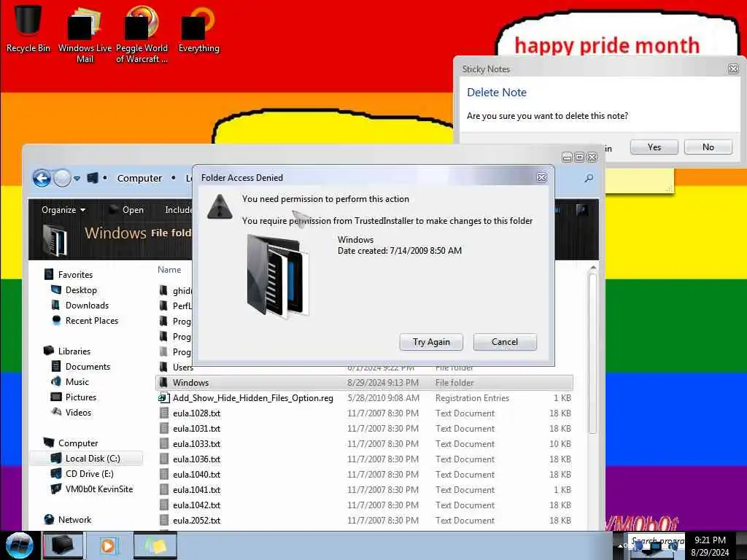Click the Explorer search magnifier icon
Image resolution: width=747 pixels, height=560 pixels.
(589, 178)
